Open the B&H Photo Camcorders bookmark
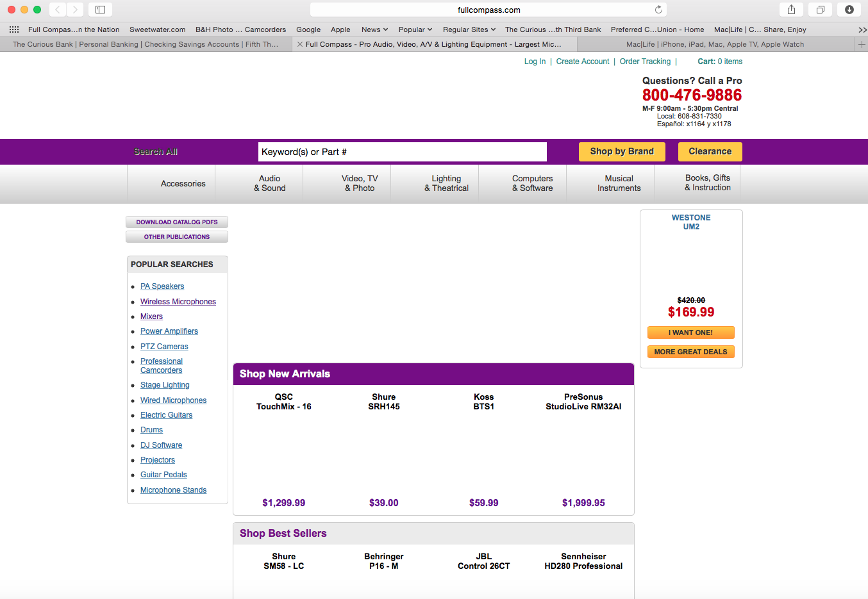The width and height of the screenshot is (868, 599). pyautogui.click(x=240, y=29)
